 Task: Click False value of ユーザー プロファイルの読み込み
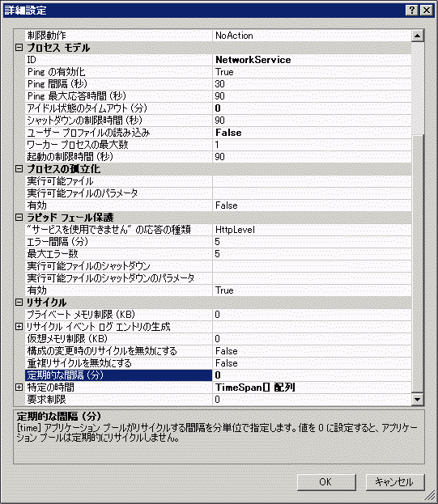point(312,133)
